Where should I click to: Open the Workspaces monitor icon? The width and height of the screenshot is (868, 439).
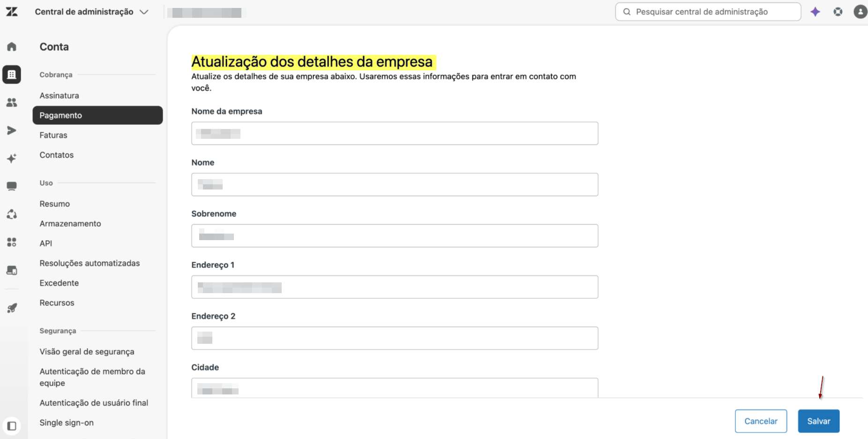pos(12,186)
